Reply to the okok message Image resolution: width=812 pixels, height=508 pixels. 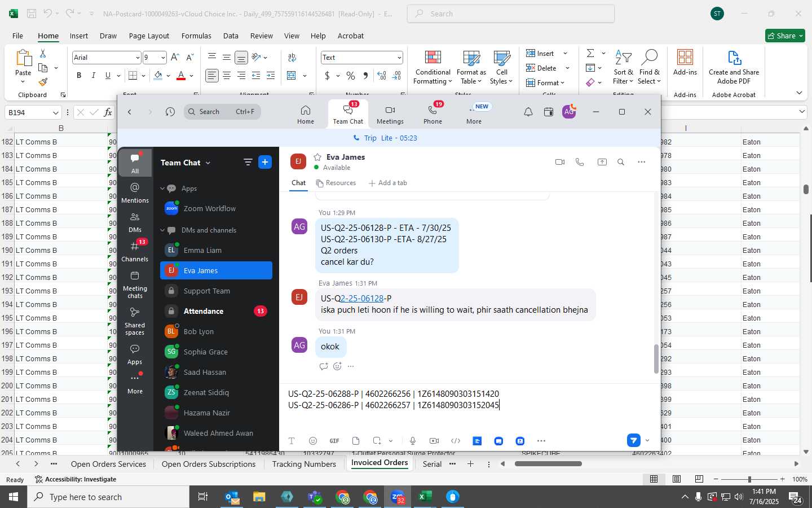tap(324, 366)
